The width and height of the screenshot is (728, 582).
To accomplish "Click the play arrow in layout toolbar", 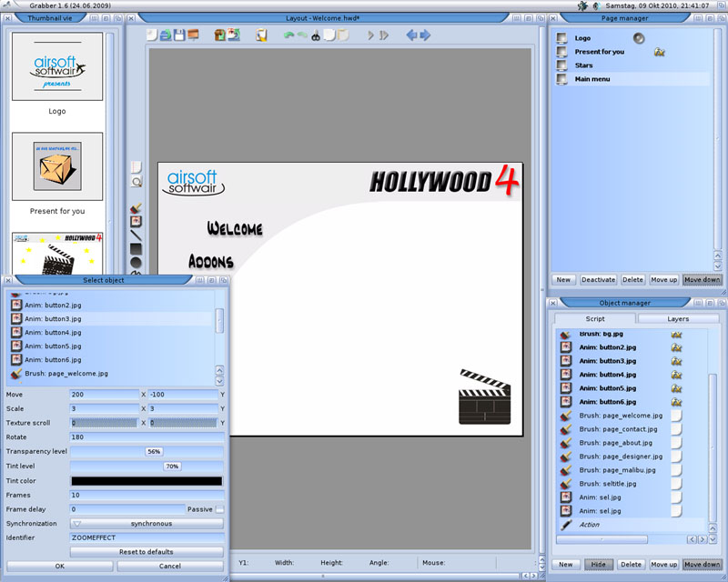I will [x=370, y=35].
